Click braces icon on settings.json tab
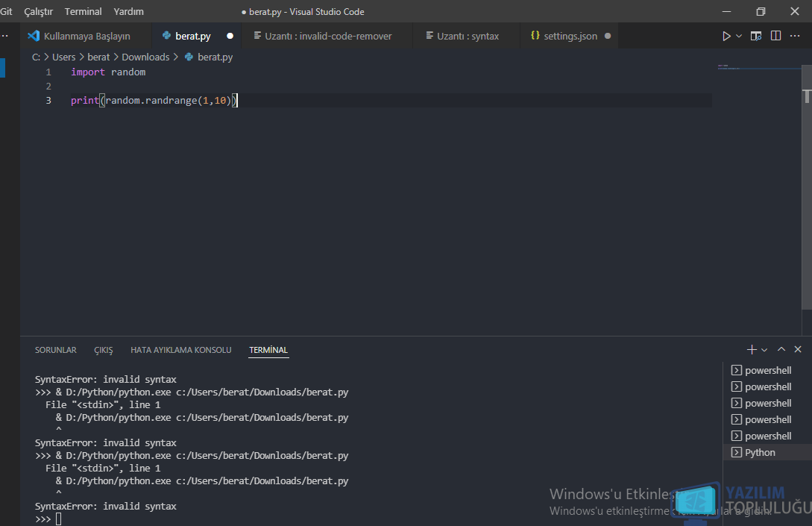The height and width of the screenshot is (526, 812). click(535, 35)
